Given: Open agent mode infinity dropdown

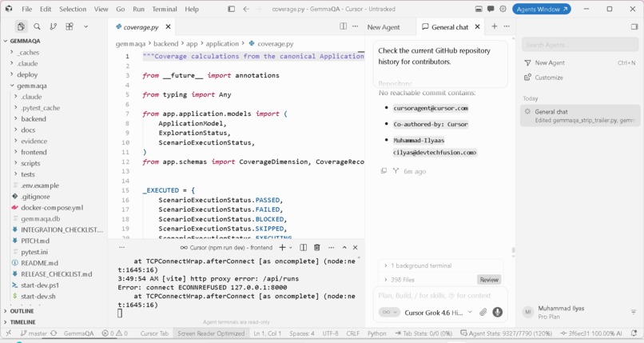Looking at the screenshot, I should (389, 312).
